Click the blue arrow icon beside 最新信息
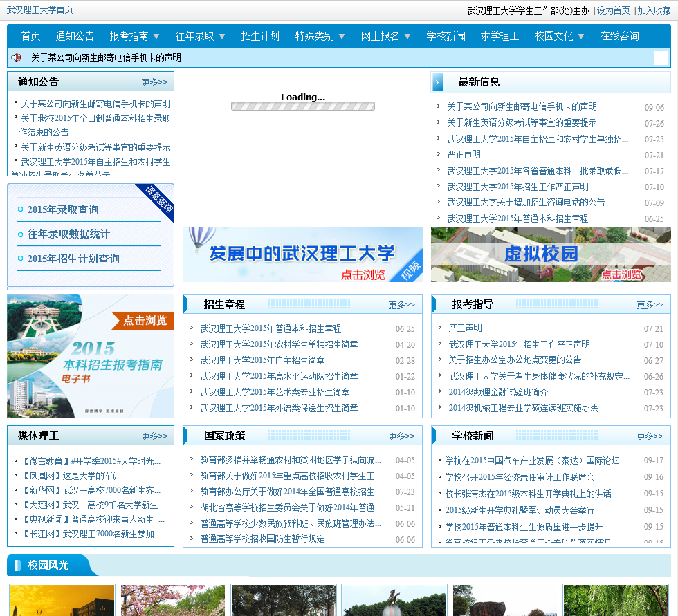The width and height of the screenshot is (678, 616). [437, 82]
